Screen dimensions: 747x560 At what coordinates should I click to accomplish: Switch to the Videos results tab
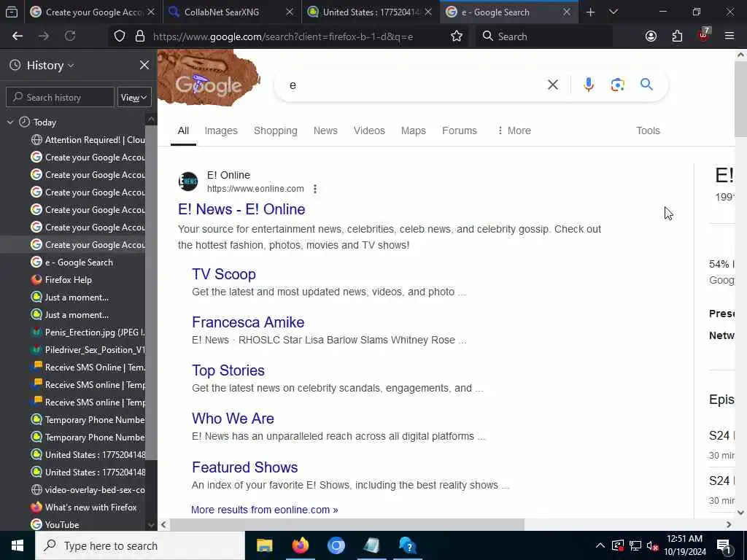click(x=369, y=131)
